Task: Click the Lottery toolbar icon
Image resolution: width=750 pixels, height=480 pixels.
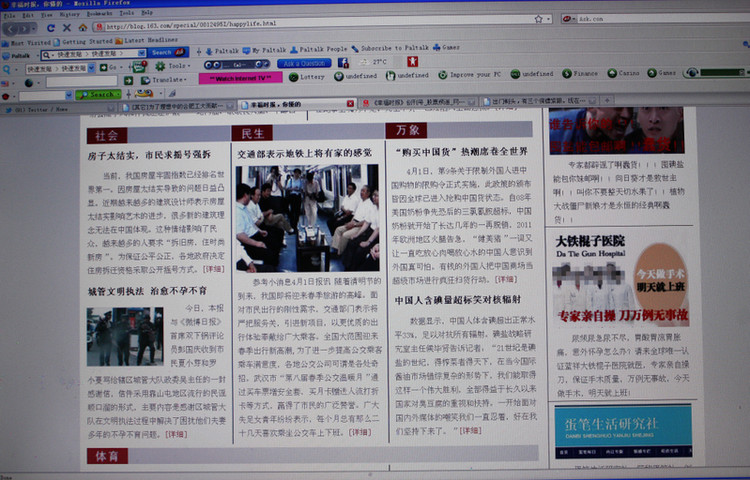Action: tap(312, 75)
